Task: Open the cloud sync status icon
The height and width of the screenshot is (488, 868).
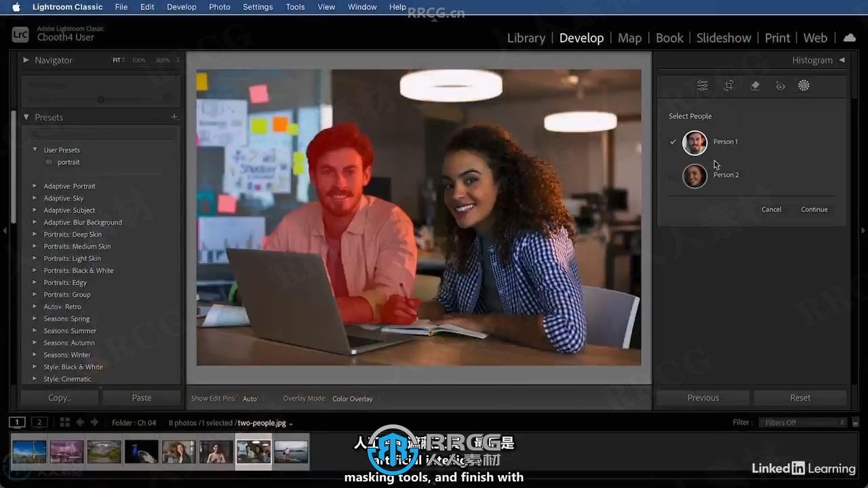Action: click(x=849, y=38)
